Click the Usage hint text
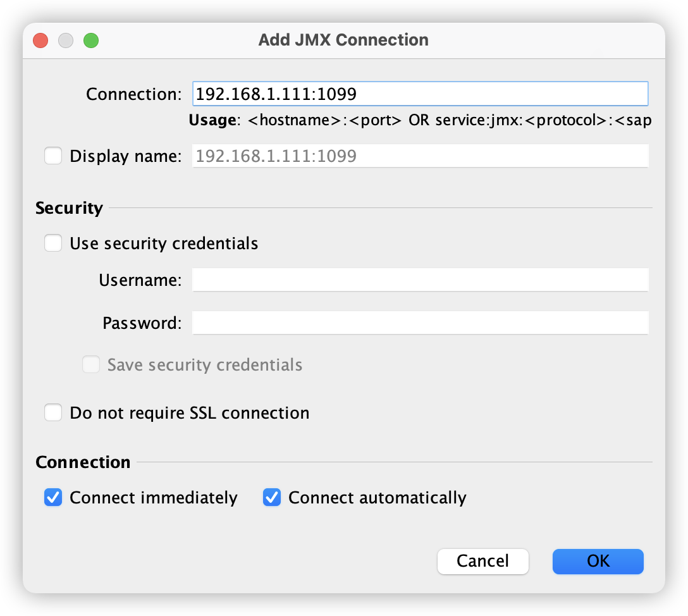 420,120
